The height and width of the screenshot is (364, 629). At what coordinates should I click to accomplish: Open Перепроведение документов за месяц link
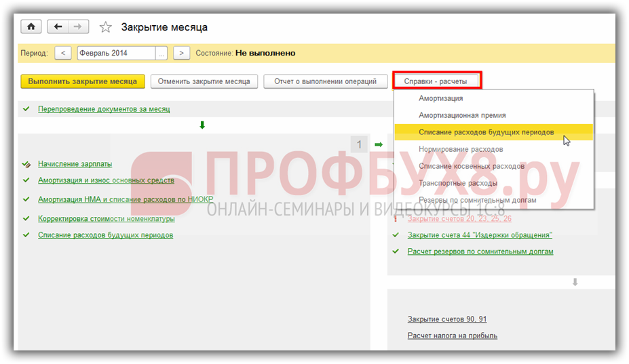tap(104, 108)
